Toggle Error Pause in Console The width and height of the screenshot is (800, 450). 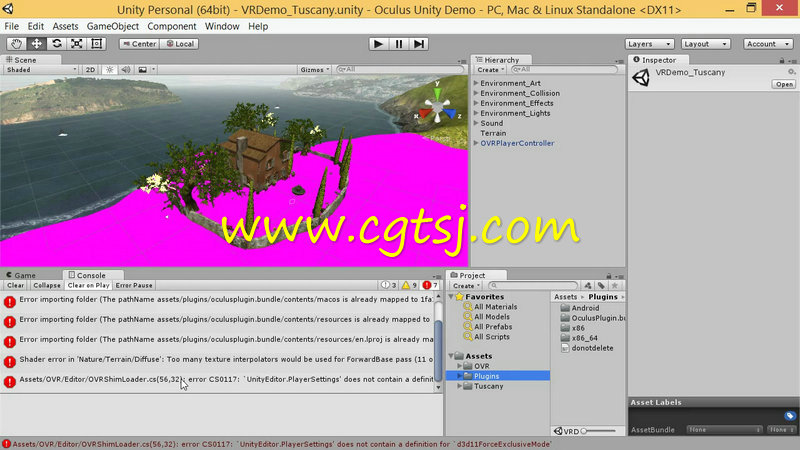134,285
